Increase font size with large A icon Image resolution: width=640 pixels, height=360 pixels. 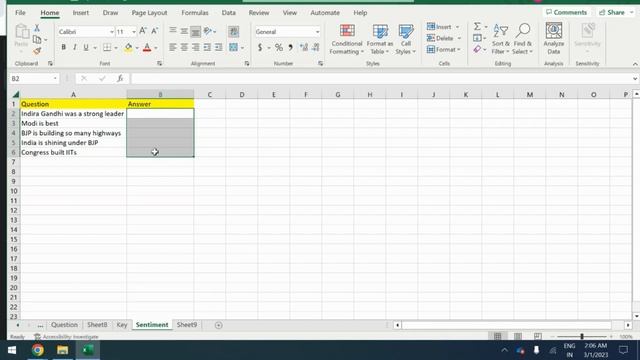[x=143, y=31]
